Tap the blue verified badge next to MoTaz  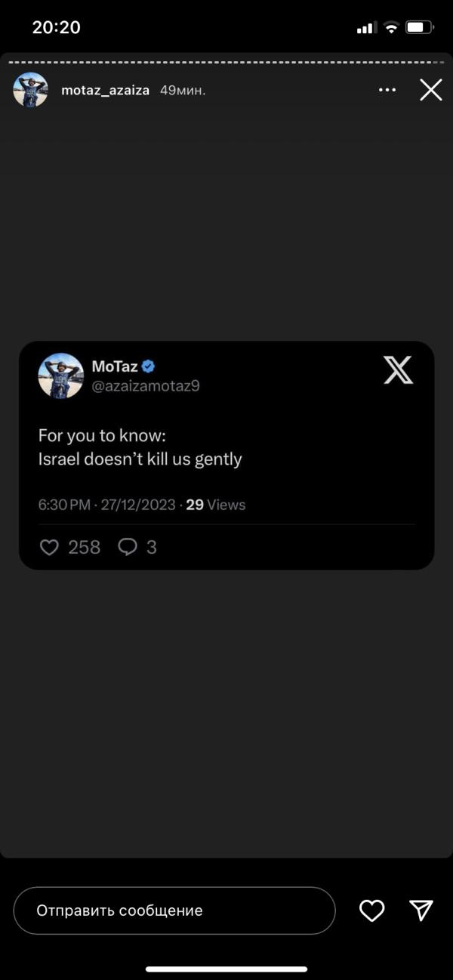click(x=149, y=366)
